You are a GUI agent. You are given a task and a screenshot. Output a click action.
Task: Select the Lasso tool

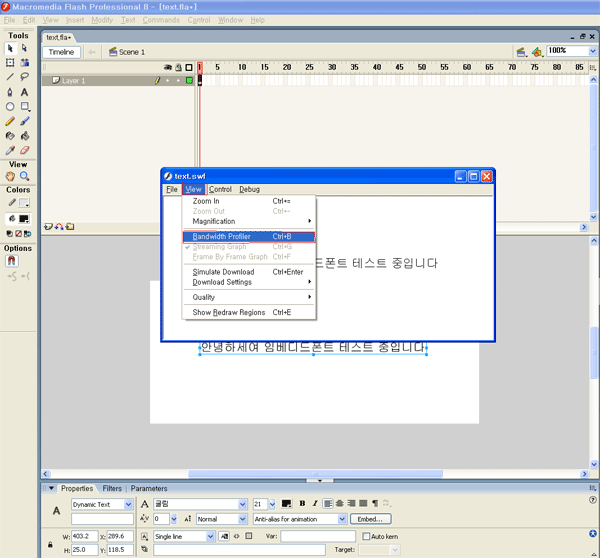(25, 77)
